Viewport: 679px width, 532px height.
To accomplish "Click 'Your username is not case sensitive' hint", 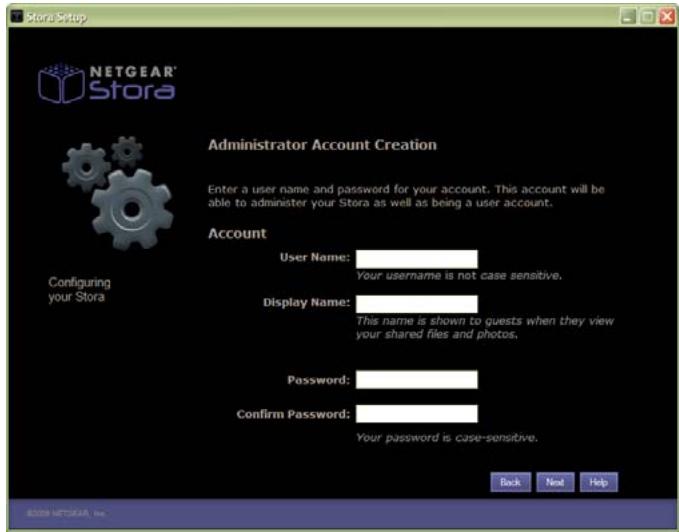I will click(459, 275).
